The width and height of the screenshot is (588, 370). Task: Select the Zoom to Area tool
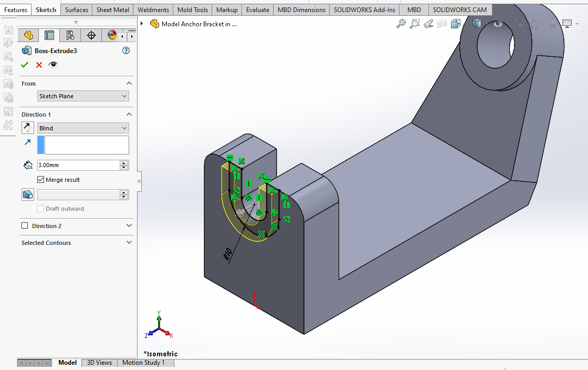pyautogui.click(x=415, y=24)
